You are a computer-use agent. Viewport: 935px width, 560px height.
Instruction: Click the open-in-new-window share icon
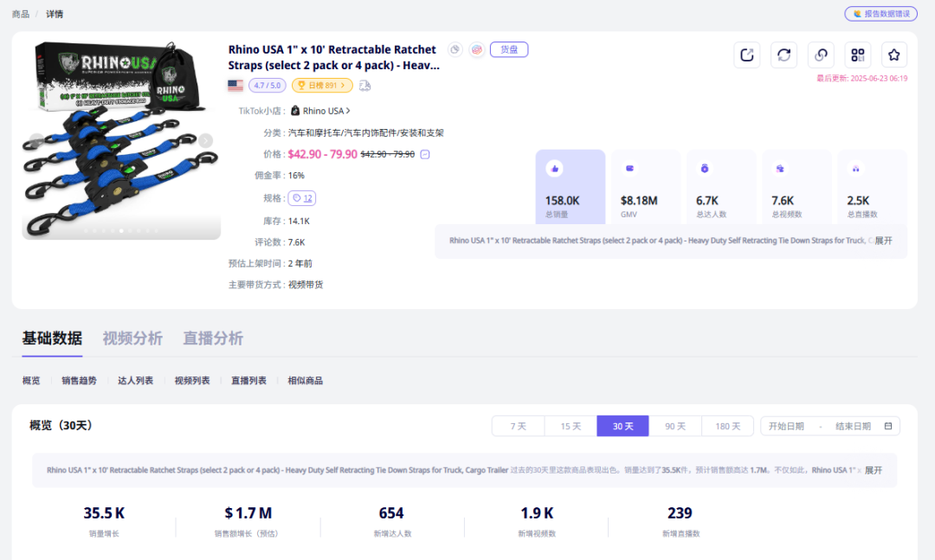pos(746,55)
